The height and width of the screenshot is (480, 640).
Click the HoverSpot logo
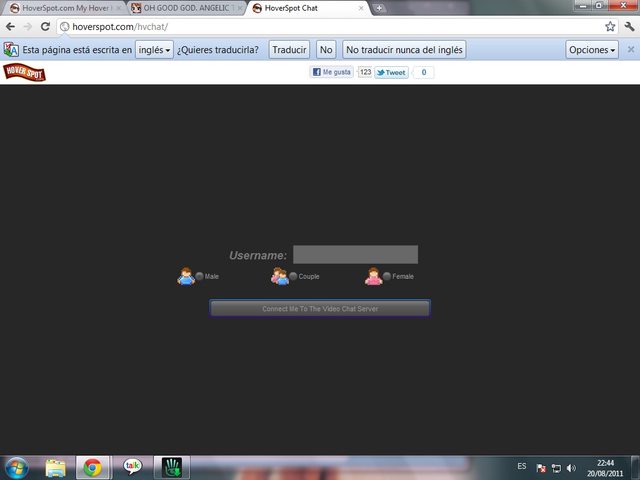tap(24, 72)
